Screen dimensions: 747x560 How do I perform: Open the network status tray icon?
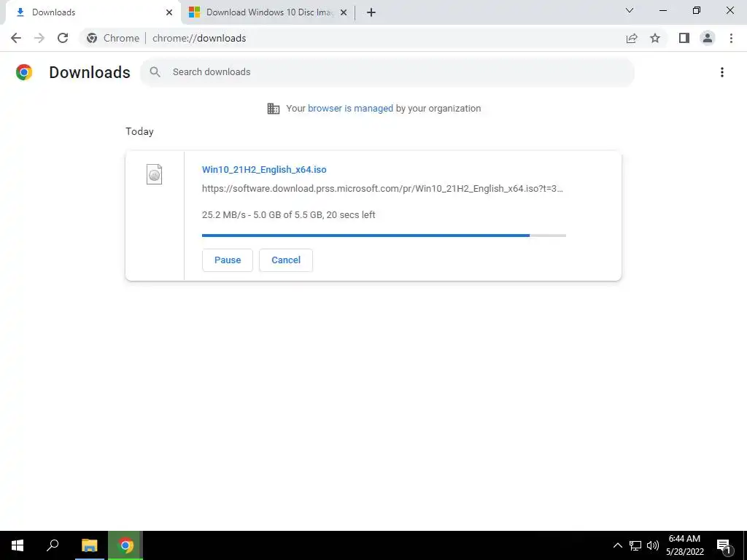click(635, 545)
